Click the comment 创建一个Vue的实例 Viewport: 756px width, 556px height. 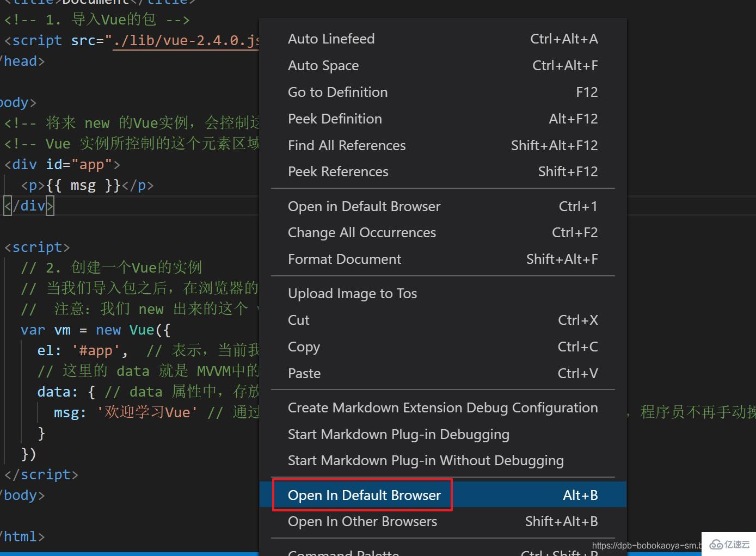tap(112, 268)
